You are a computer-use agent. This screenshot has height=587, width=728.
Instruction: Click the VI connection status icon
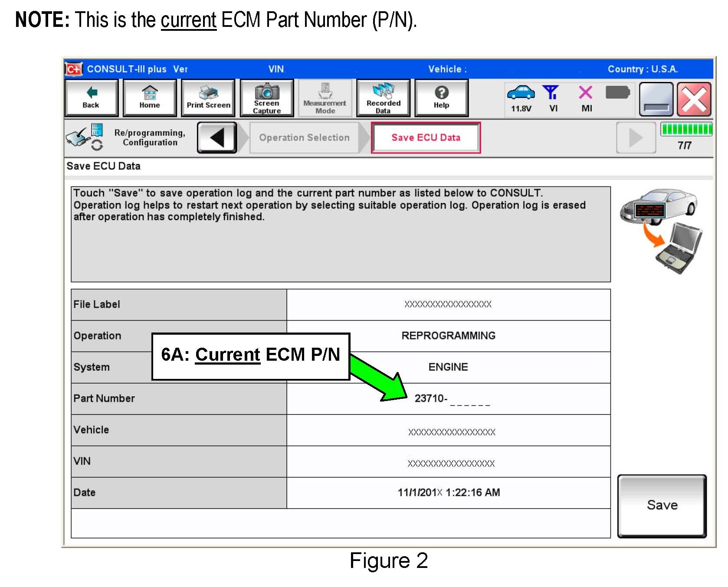click(x=552, y=98)
